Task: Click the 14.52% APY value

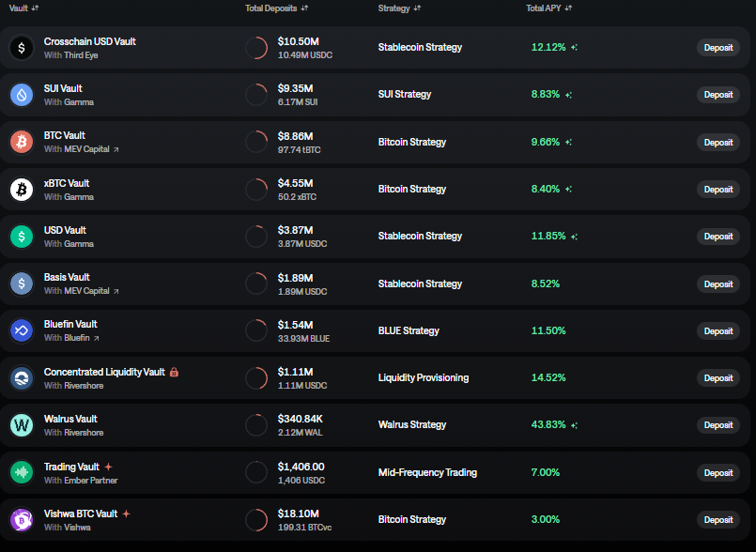Action: 548,378
